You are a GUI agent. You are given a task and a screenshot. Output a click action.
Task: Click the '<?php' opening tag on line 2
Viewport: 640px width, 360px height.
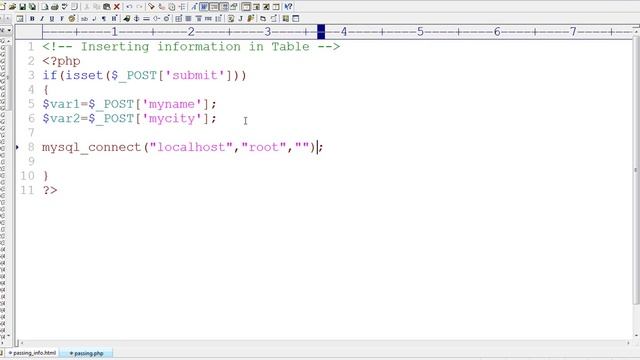tap(62, 61)
